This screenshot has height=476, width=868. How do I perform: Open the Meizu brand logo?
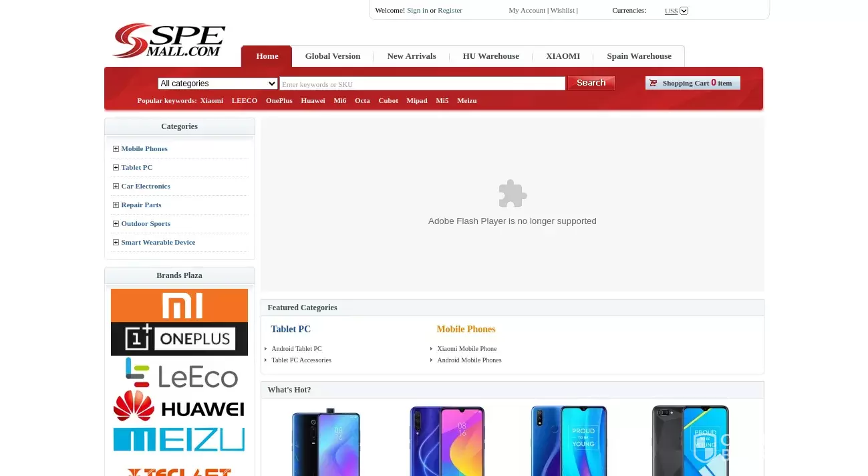click(179, 440)
